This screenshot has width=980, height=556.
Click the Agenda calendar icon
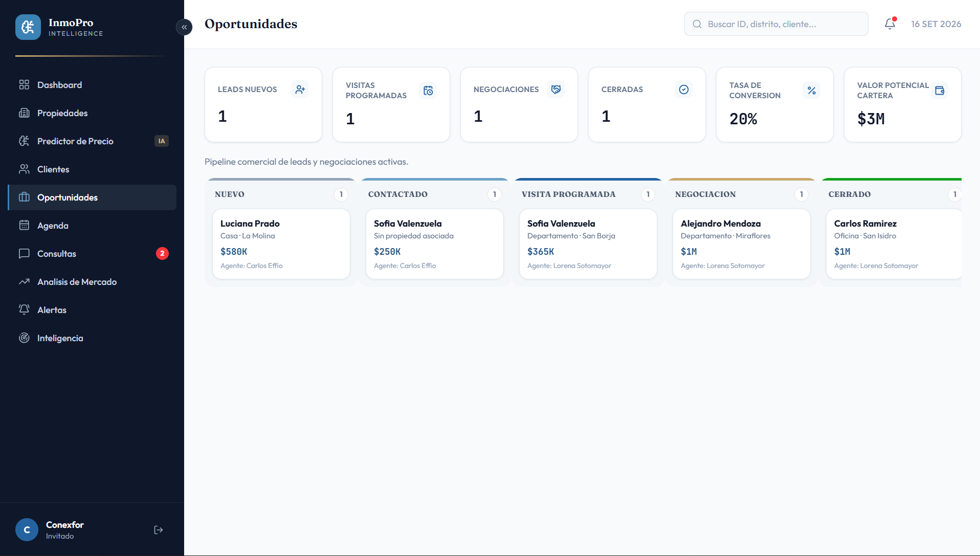(24, 225)
